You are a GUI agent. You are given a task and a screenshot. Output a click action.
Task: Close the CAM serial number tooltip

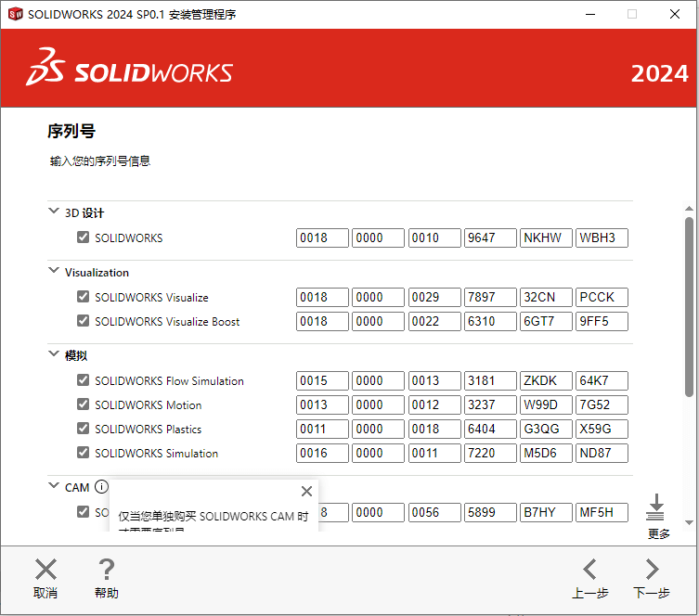click(306, 492)
